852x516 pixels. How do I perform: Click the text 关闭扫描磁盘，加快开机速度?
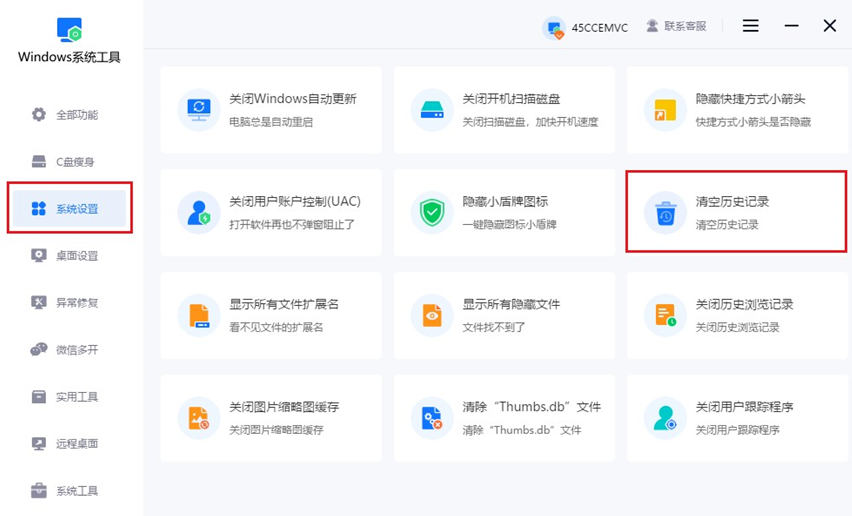pos(530,122)
